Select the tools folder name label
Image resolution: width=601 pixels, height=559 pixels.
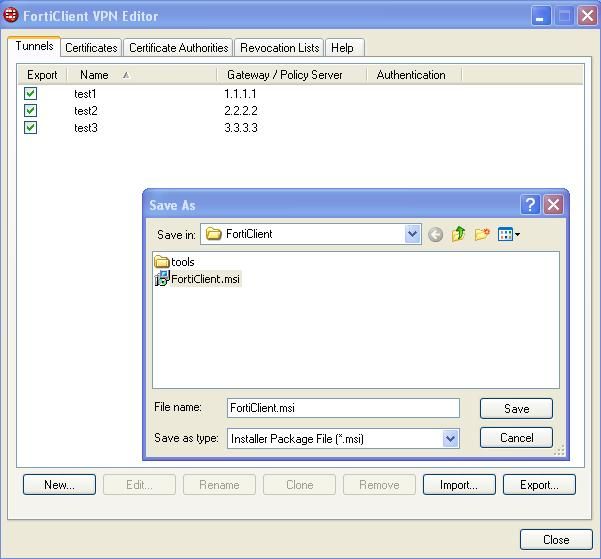[182, 262]
